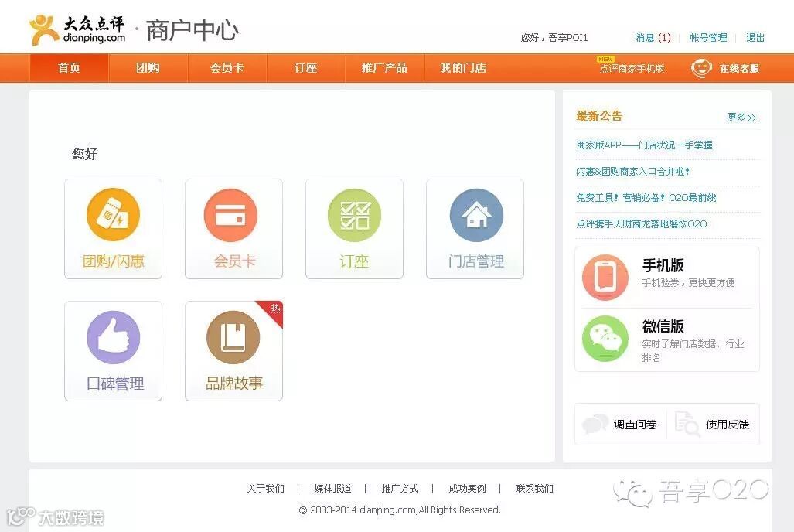
Task: Open announcement 点评携手天财商龙落地餐饮O2O
Action: click(642, 224)
